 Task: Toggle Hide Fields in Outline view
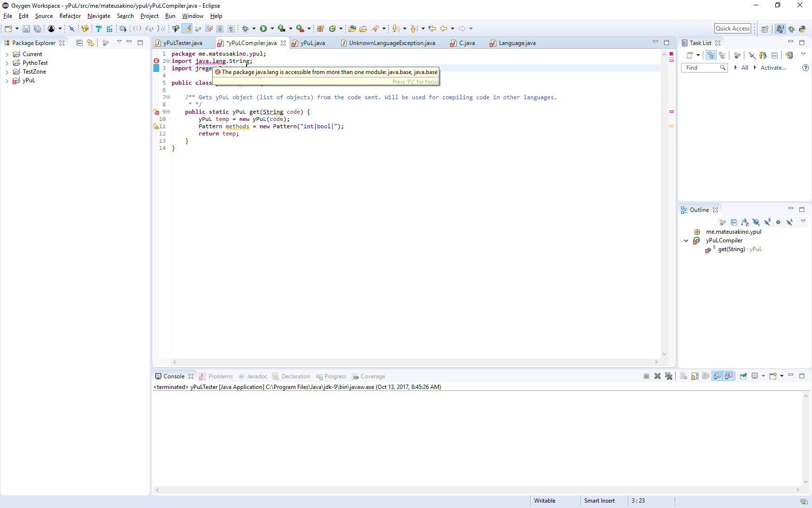click(x=756, y=222)
